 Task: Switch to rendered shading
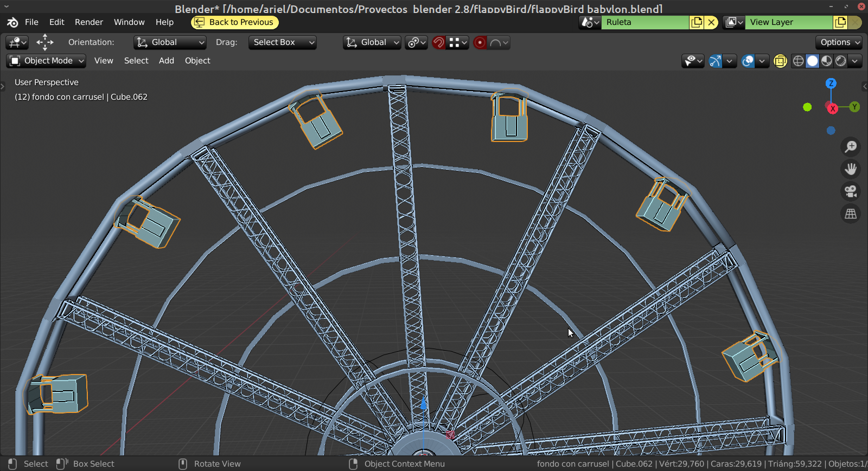click(x=840, y=61)
